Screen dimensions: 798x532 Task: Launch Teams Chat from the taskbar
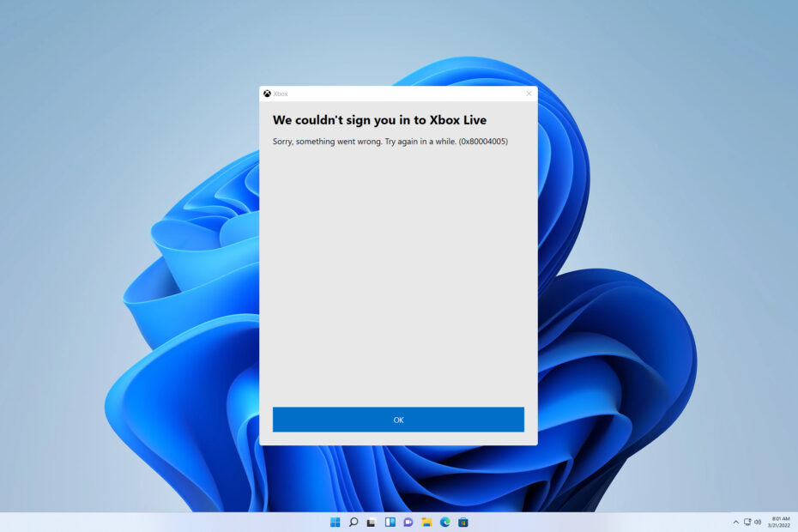408,522
